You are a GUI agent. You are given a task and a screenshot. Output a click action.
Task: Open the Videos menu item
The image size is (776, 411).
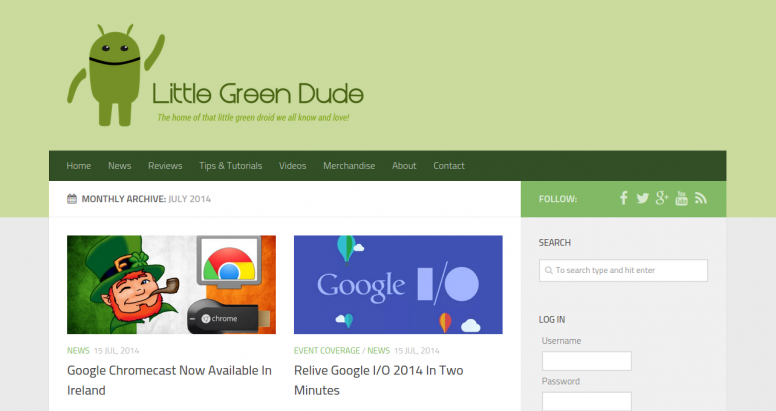pos(292,166)
